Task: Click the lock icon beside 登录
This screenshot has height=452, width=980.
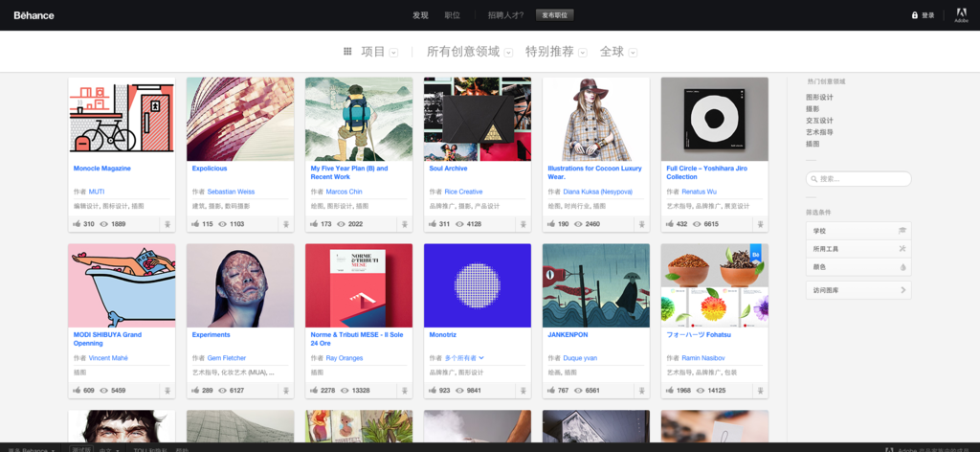Action: click(x=914, y=15)
